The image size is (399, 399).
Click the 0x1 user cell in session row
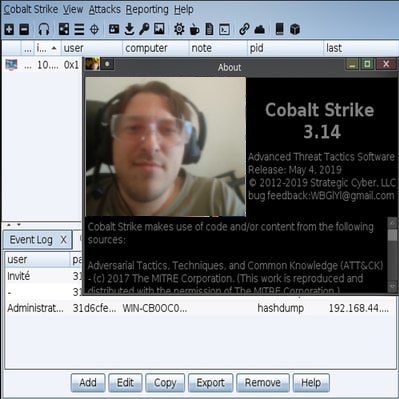pos(71,65)
